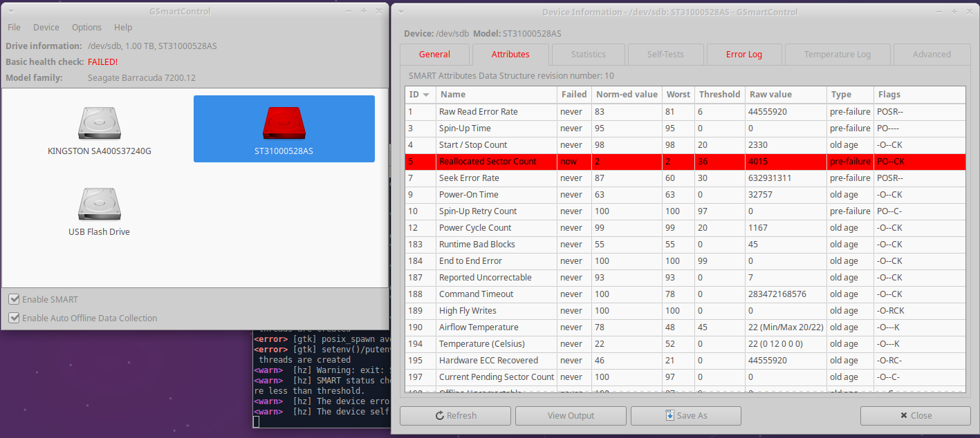Open the Self-Tests tab
Screen dimensions: 980x438
pos(666,54)
